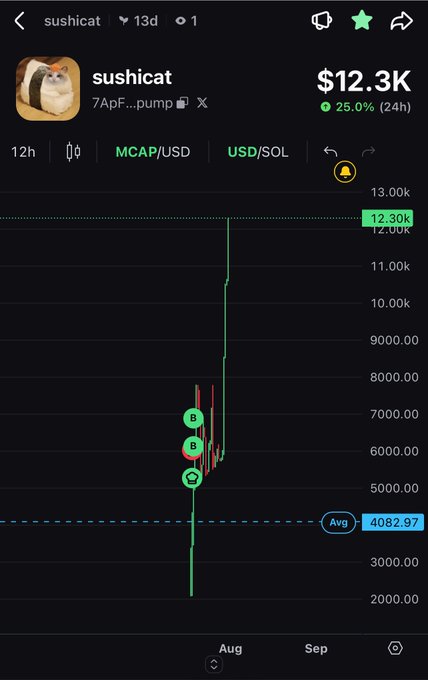Click the sushicat title in the header bar
This screenshot has height=680, width=428.
coord(72,20)
